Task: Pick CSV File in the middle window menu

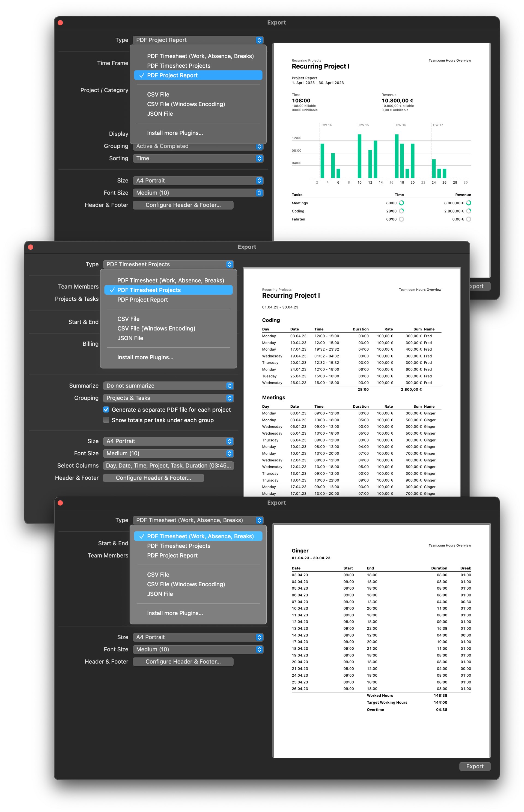Action: click(168, 319)
